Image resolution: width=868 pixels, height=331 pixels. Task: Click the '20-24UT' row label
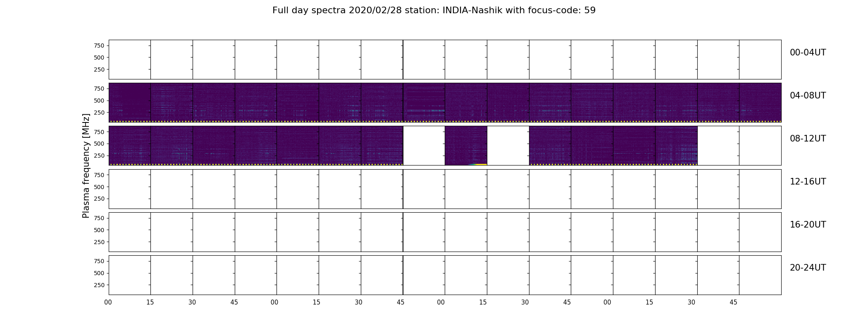tap(808, 268)
